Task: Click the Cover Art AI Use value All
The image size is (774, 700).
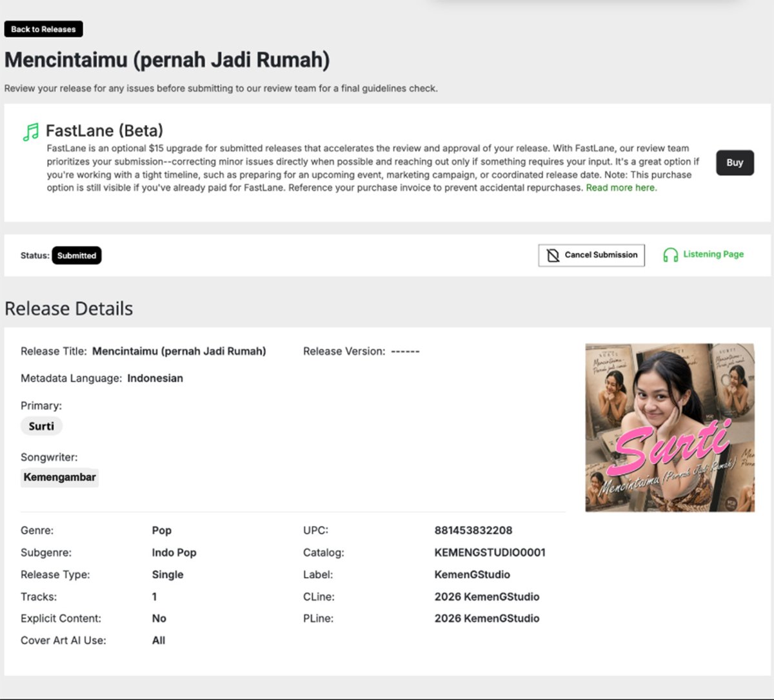Action: pos(159,640)
